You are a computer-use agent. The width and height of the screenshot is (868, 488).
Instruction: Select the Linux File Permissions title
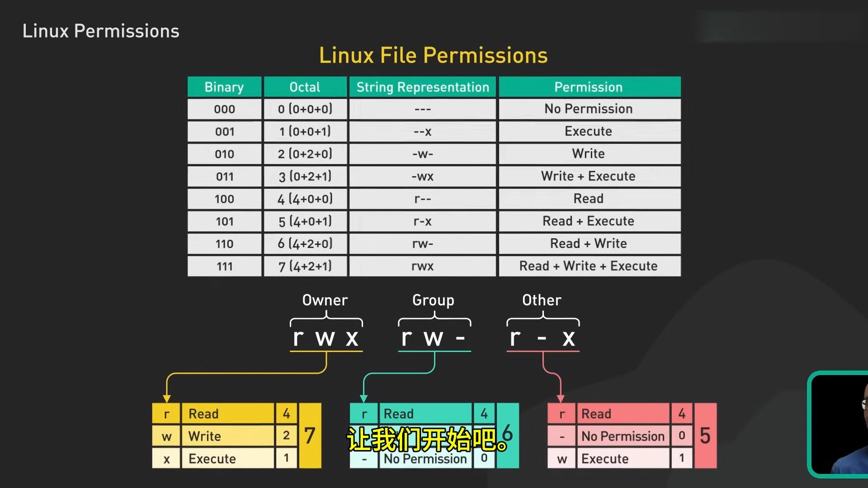[434, 55]
